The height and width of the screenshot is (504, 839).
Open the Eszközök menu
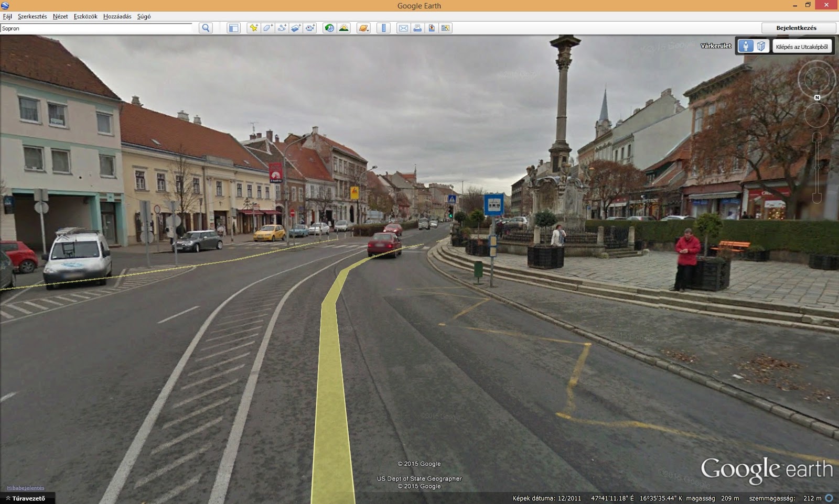pos(85,16)
